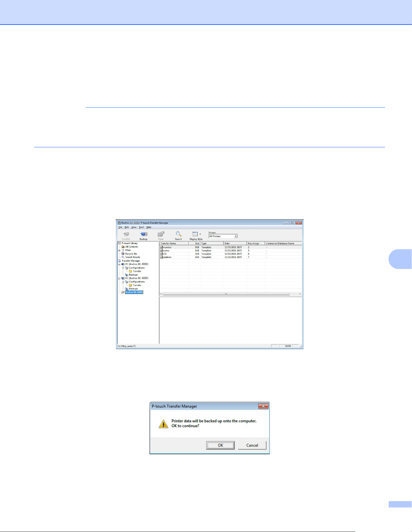
Task: Sort by the Date column header
Action: pos(235,243)
